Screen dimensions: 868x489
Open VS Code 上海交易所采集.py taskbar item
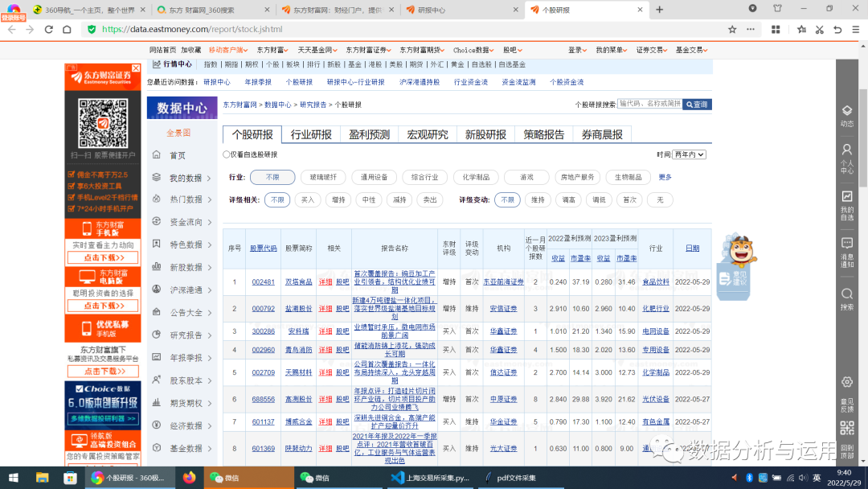point(430,478)
